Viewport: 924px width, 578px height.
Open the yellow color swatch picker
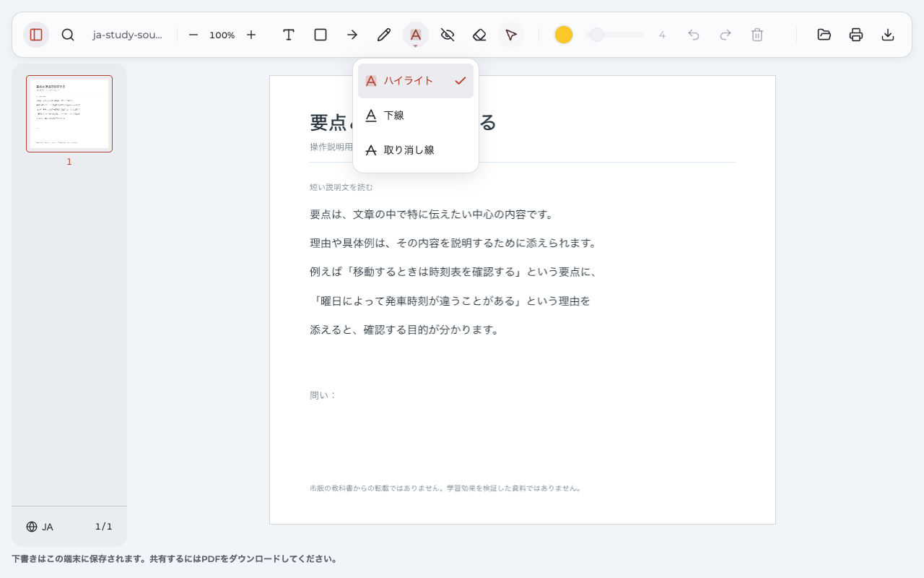point(564,35)
